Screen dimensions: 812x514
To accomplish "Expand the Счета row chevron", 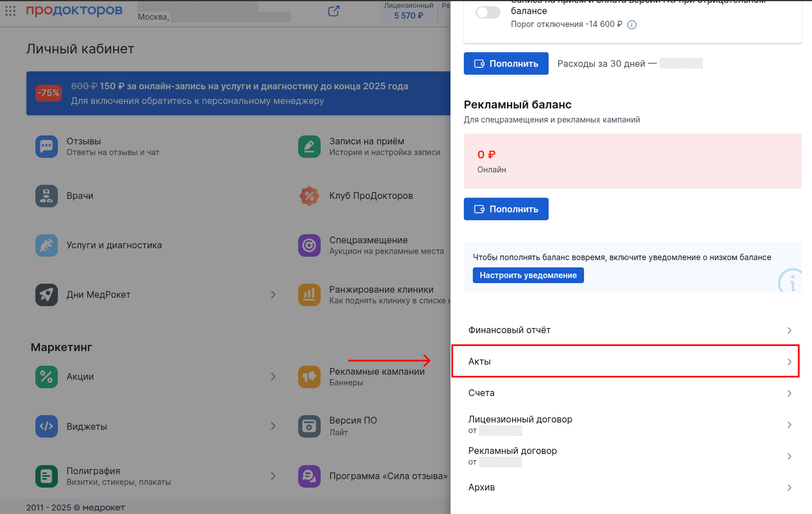I will click(x=789, y=393).
